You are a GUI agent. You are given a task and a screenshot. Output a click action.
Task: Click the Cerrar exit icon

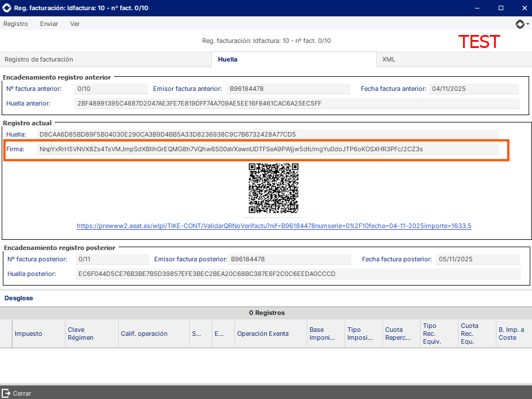coord(6,393)
